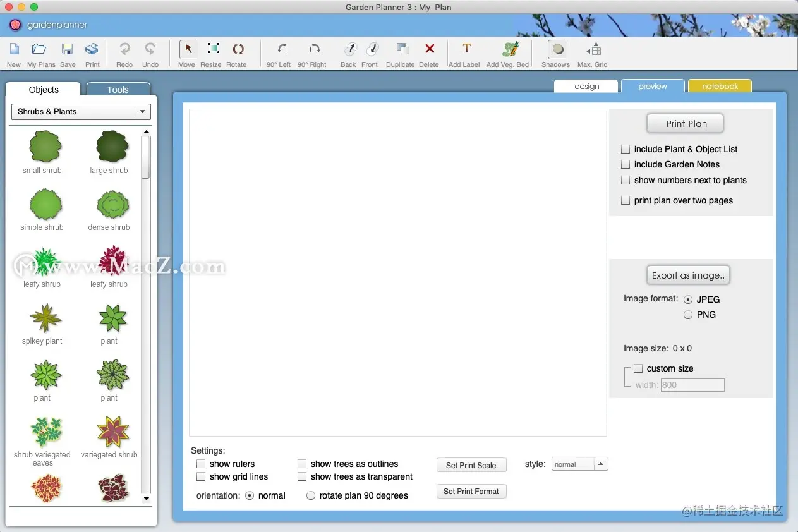798x532 pixels.
Task: Rotate object 90° Right
Action: click(314, 49)
